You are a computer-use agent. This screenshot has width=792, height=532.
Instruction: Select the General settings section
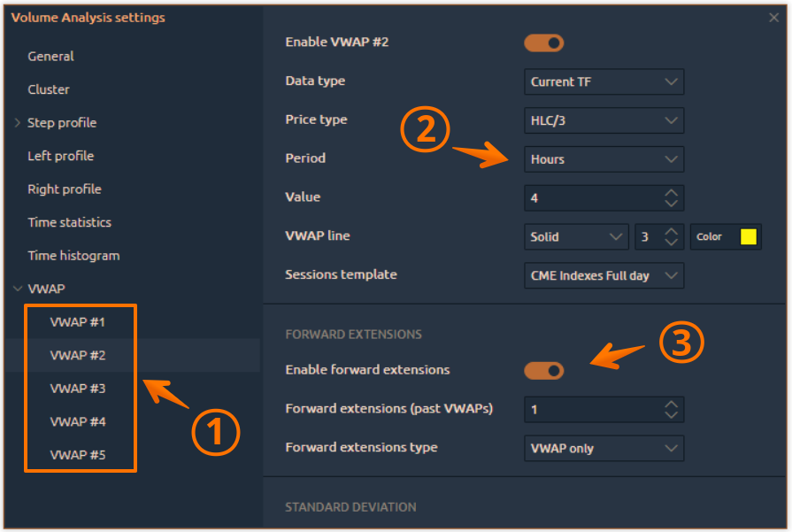click(51, 57)
